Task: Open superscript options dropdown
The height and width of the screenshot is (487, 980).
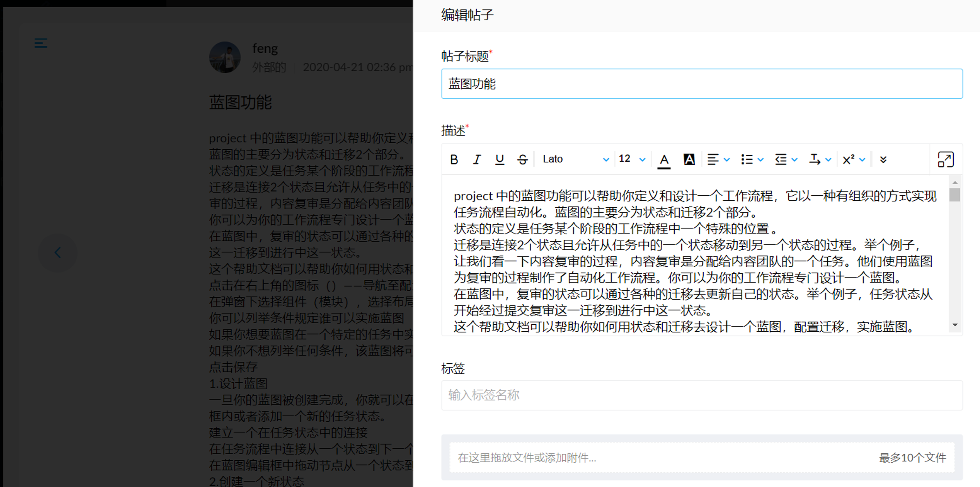Action: [862, 160]
